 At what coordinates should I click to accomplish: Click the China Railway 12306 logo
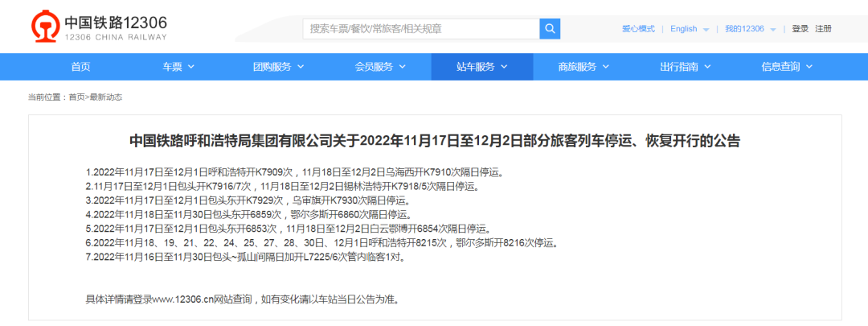(99, 27)
